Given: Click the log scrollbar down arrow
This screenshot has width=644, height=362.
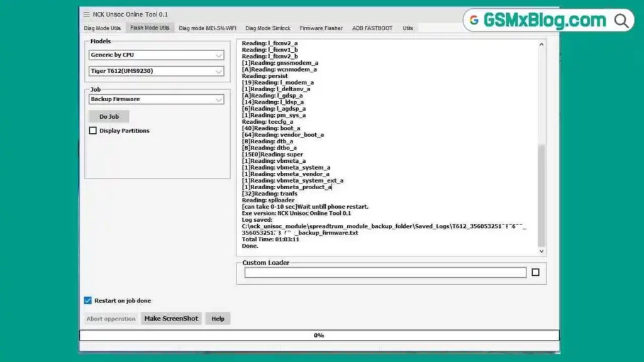Looking at the screenshot, I should (x=541, y=251).
